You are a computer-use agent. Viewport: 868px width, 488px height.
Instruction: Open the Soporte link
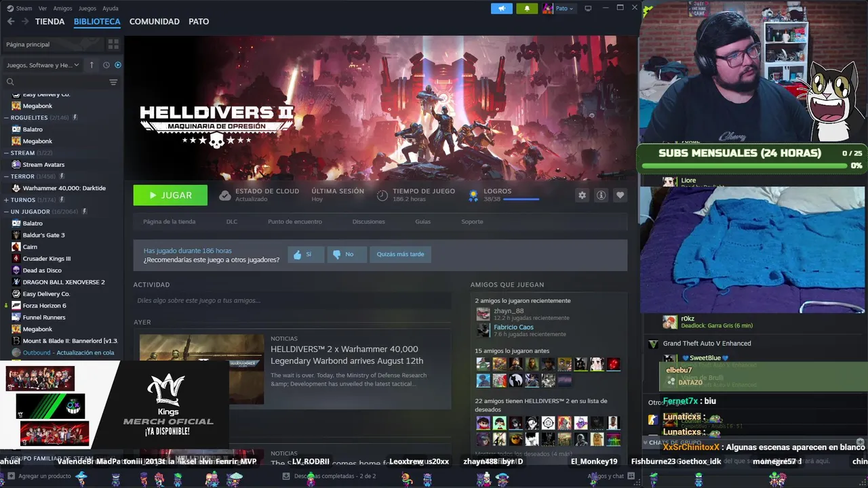coord(472,222)
